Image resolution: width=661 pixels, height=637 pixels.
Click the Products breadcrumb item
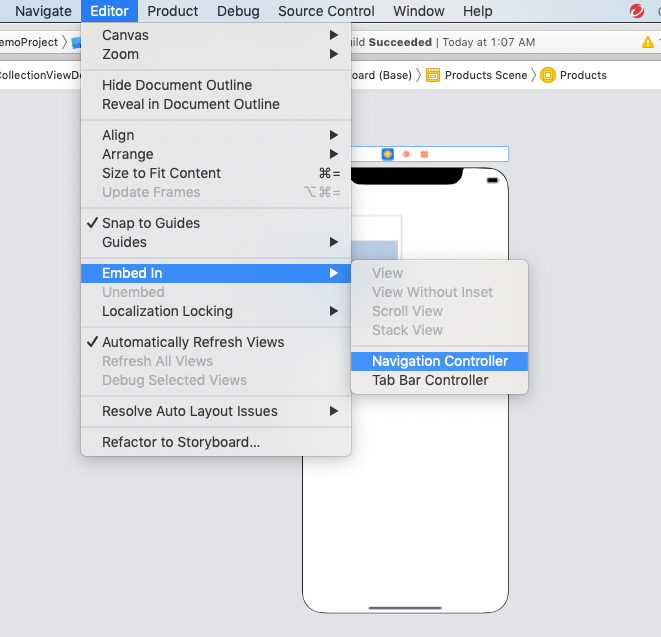tap(583, 75)
